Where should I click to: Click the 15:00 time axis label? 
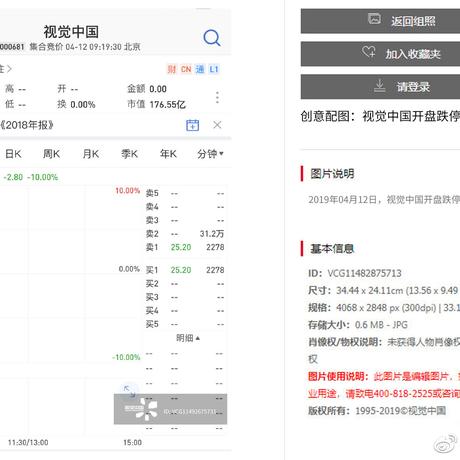point(132,442)
